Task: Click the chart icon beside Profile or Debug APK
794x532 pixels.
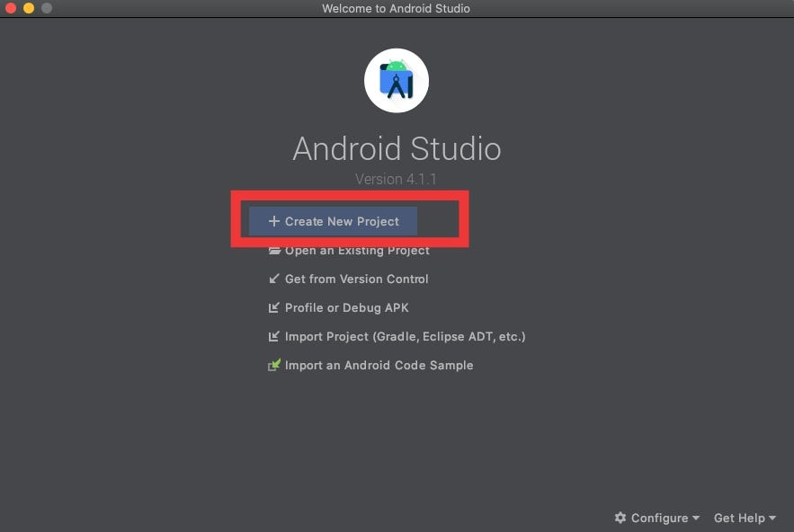Action: (274, 307)
